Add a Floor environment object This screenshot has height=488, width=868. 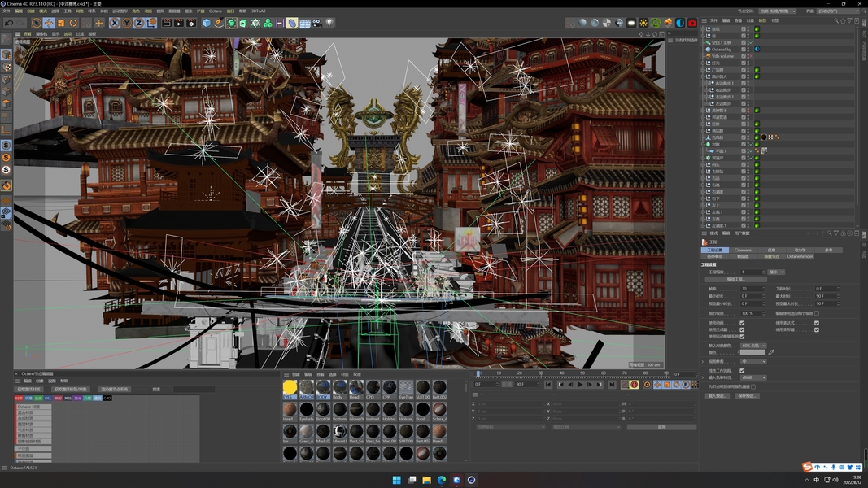[304, 23]
